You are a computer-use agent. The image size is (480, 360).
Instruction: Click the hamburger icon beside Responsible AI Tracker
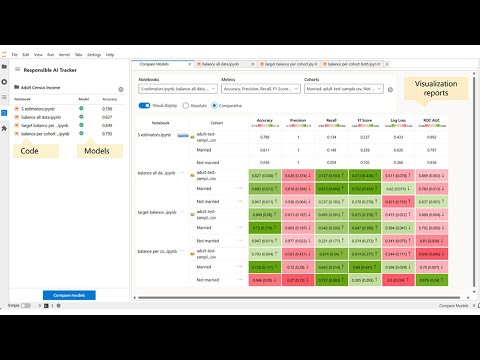[x=17, y=69]
